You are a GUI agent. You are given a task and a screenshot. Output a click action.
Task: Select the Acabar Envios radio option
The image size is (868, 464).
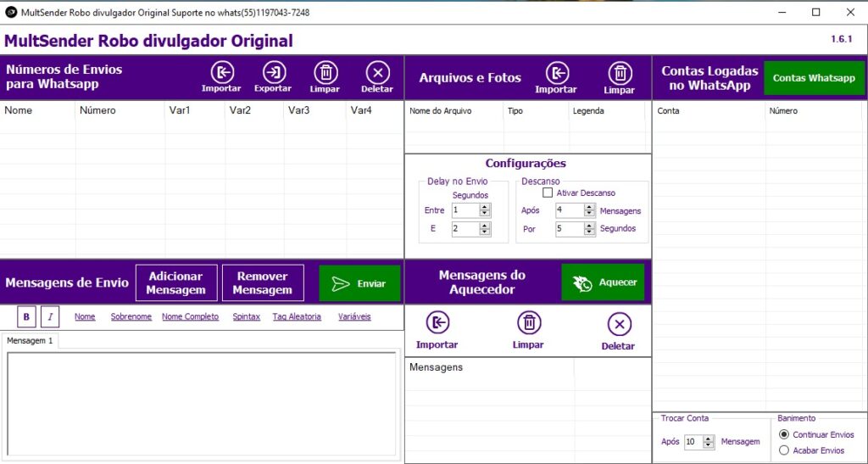784,450
